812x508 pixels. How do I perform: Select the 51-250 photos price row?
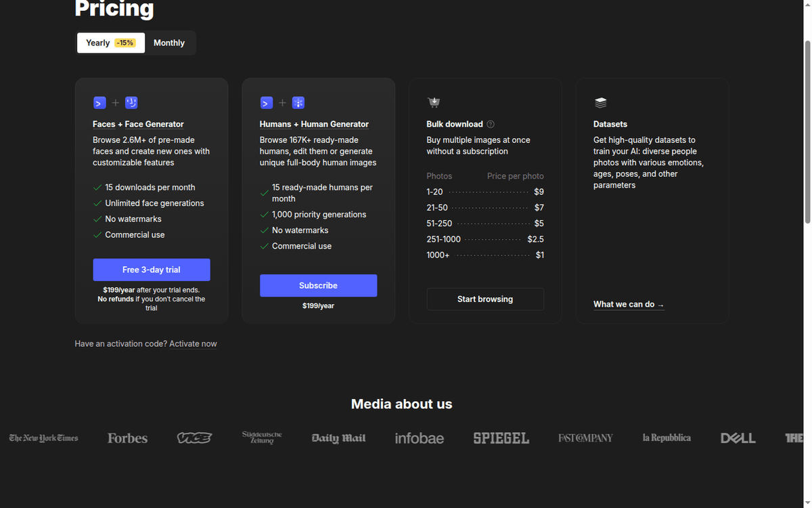point(485,224)
